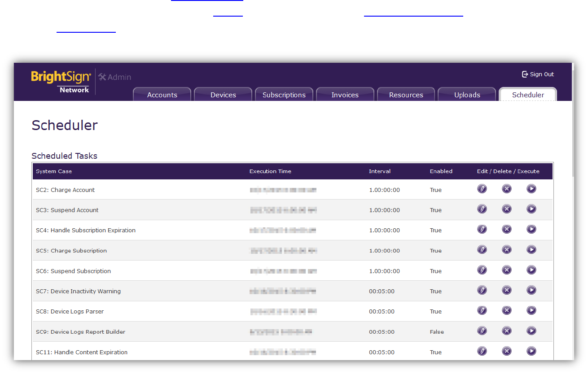This screenshot has height=374, width=588.
Task: Delete the SC2: Charge Account task
Action: [x=507, y=189]
